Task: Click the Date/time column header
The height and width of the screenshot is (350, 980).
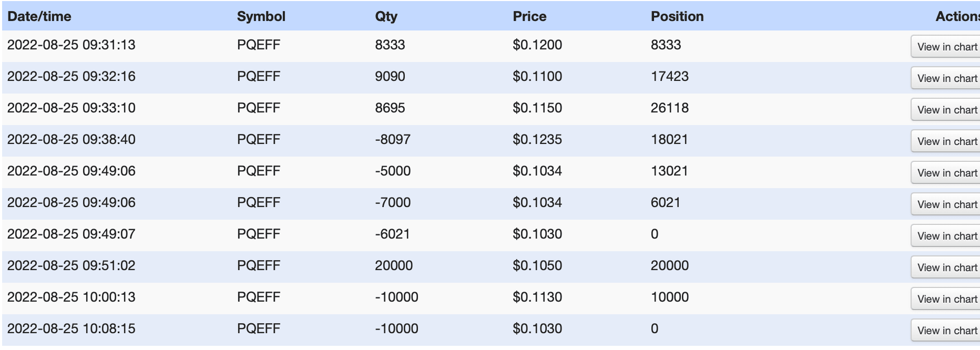Action: 39,16
